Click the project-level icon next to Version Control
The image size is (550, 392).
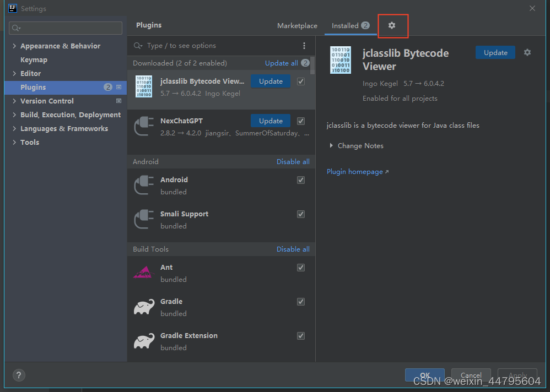119,101
